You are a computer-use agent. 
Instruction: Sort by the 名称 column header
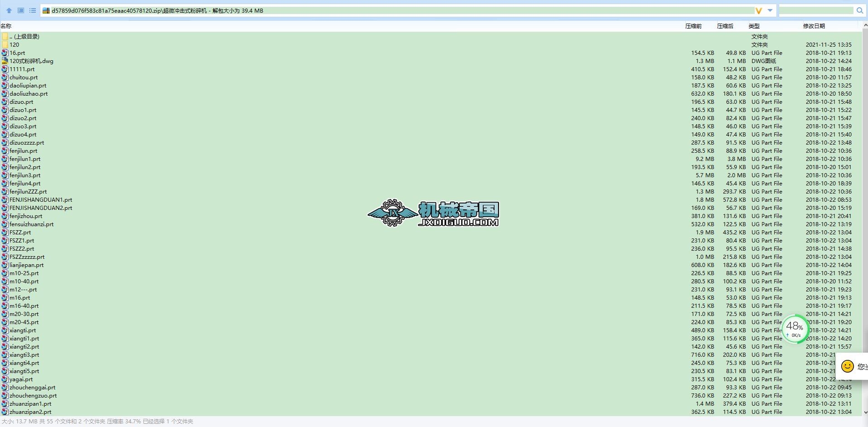coord(6,26)
